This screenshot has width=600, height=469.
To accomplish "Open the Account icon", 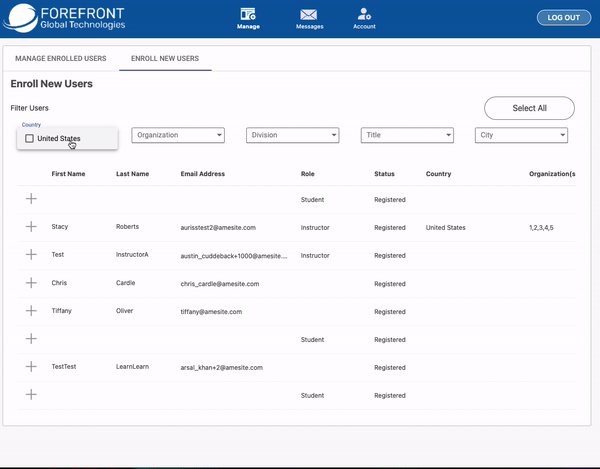I will (x=364, y=15).
